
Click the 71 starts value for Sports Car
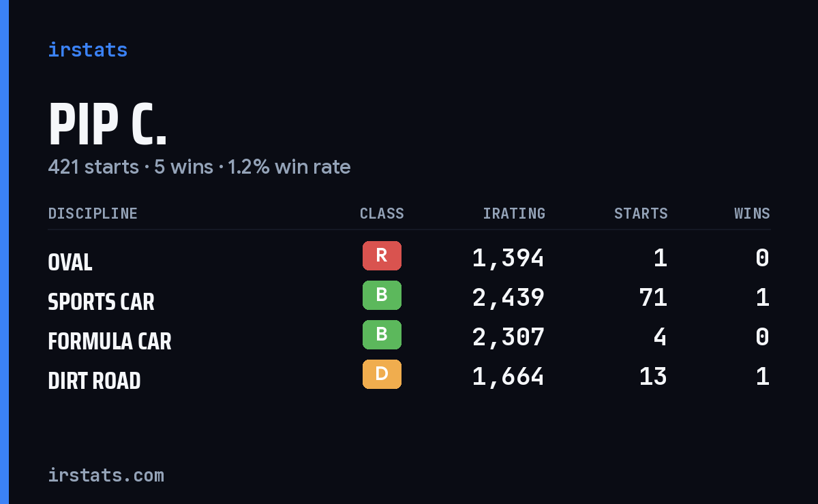(653, 298)
